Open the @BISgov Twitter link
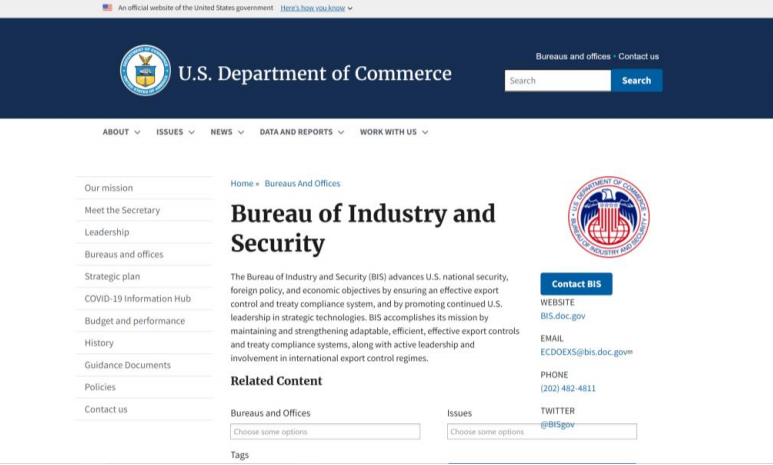This screenshot has width=773, height=465. [557, 425]
